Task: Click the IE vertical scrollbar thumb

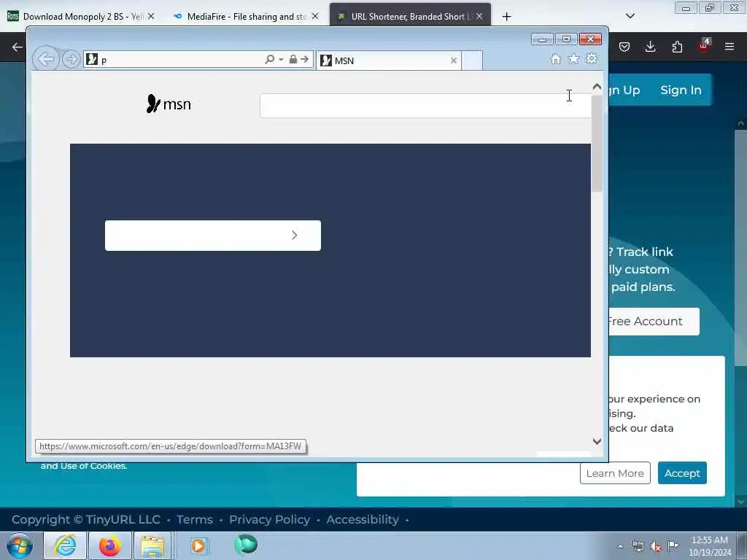Action: (x=597, y=143)
